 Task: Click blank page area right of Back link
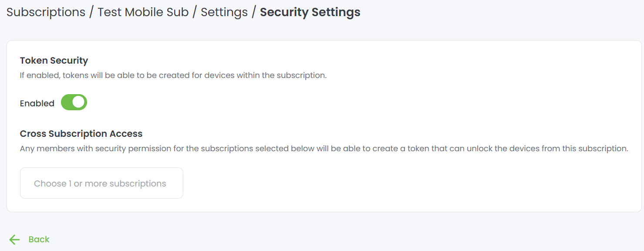[305, 239]
